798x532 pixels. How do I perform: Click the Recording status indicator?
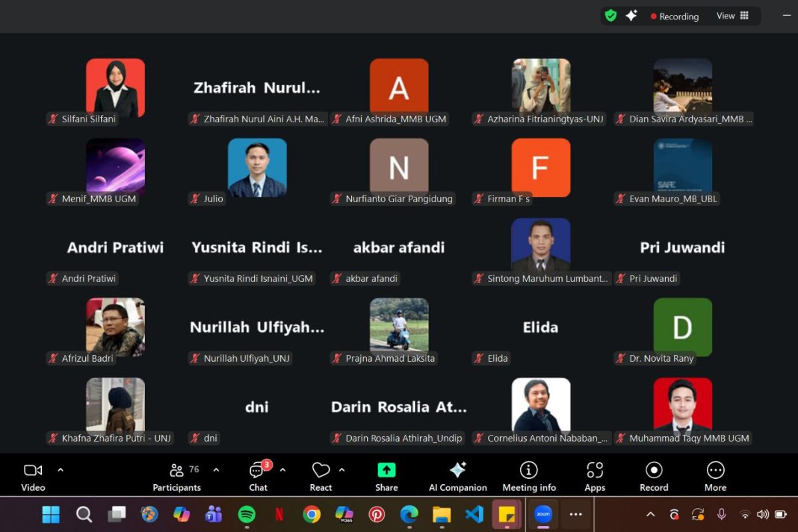(x=674, y=17)
